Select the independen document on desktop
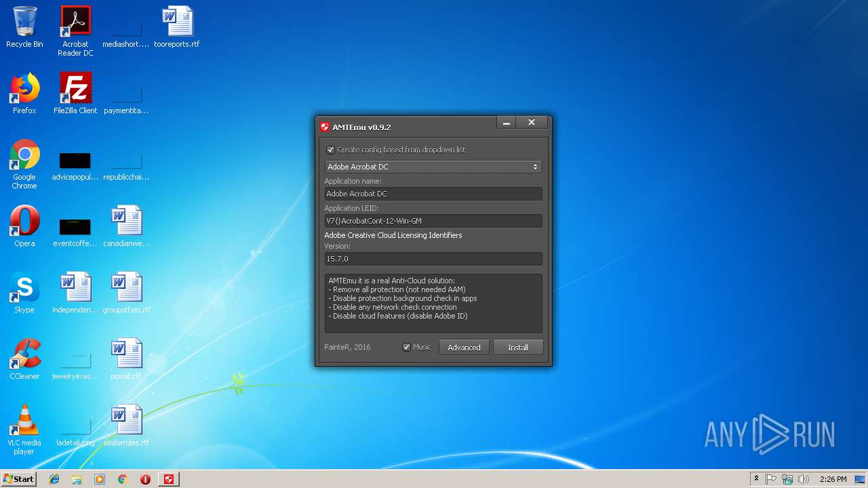The height and width of the screenshot is (488, 868). coord(75,293)
